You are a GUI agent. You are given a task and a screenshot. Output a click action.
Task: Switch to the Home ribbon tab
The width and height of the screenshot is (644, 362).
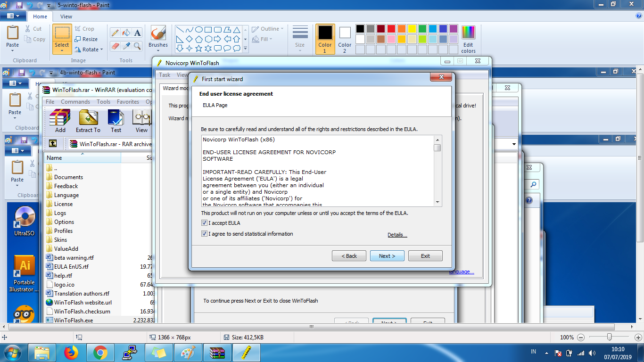[40, 16]
